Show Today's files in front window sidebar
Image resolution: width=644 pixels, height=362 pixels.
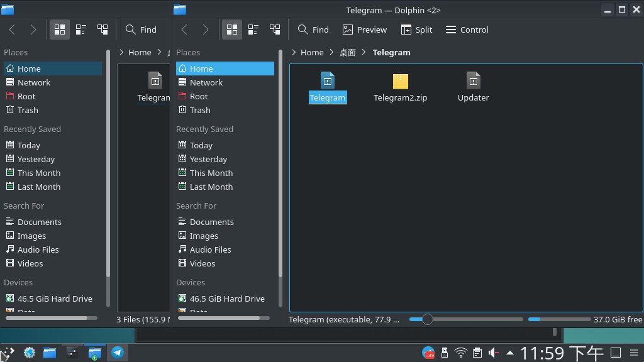tap(225, 145)
